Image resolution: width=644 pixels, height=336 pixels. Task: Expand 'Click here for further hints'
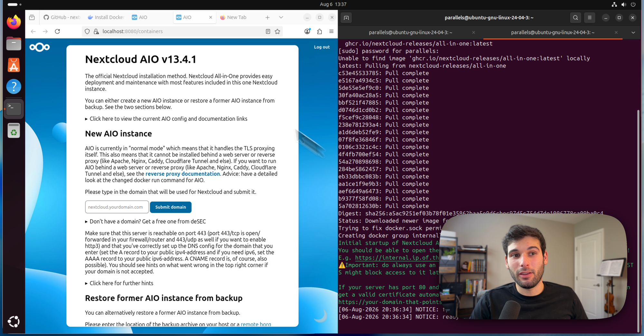coord(119,283)
